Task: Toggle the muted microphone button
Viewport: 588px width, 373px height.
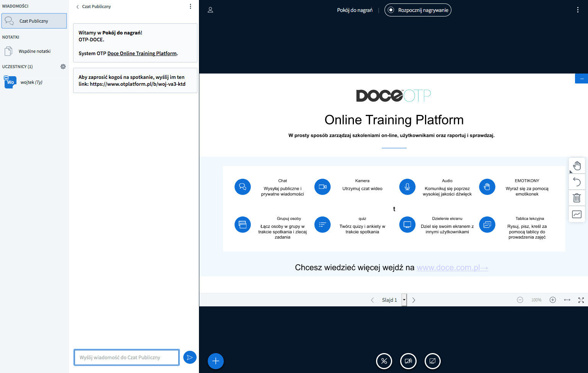Action: [384, 361]
